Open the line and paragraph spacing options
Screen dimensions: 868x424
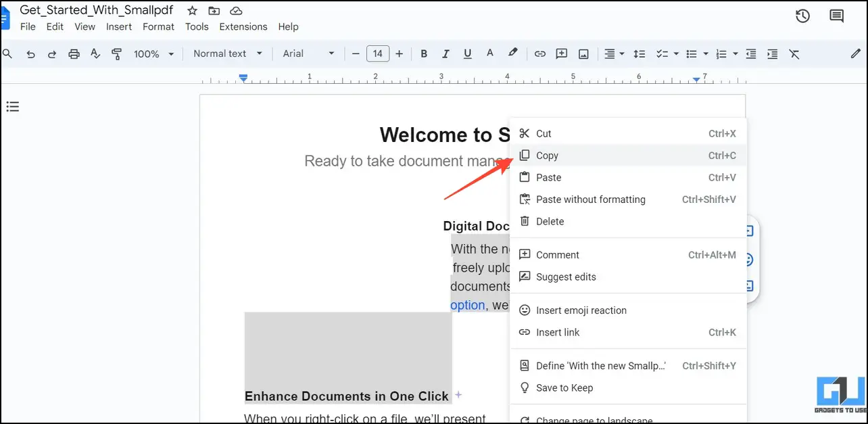click(x=639, y=54)
